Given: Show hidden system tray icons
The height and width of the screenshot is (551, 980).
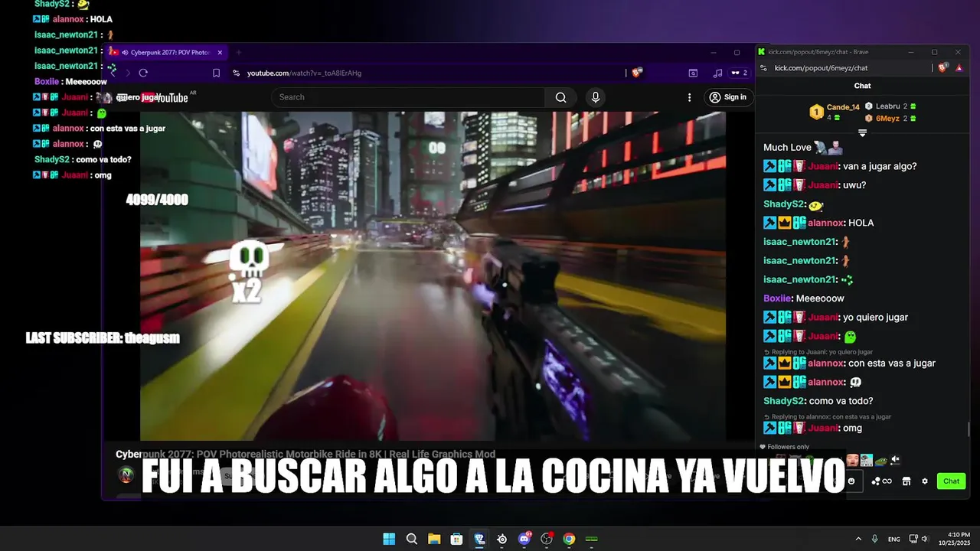Looking at the screenshot, I should point(858,539).
